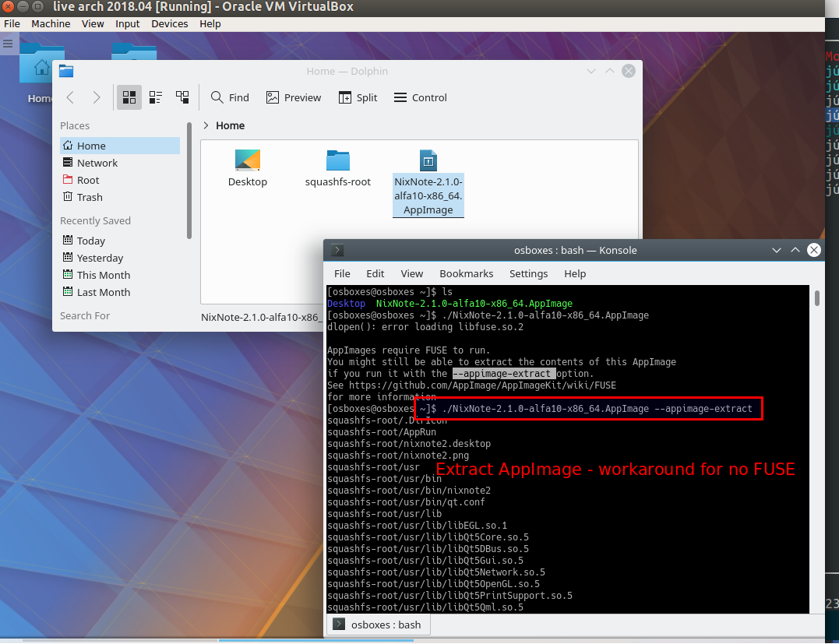Toggle Preview of file thumbnails

pyautogui.click(x=294, y=97)
